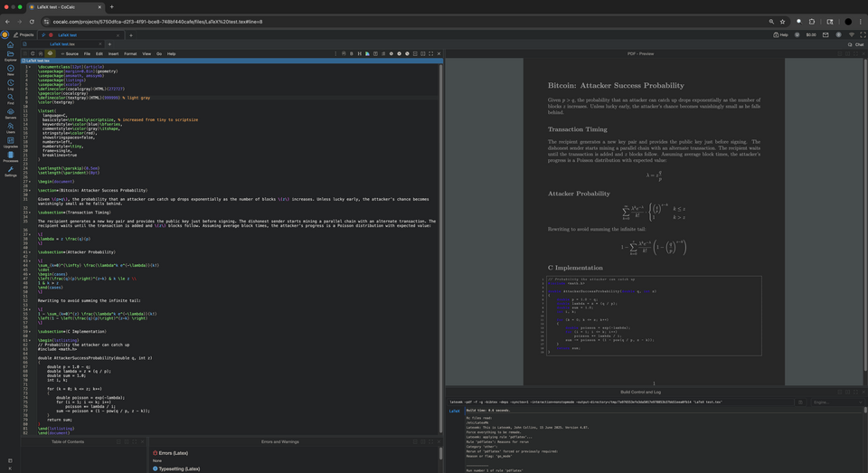Viewport: 868px width, 473px height.
Task: Open the Source menu
Action: pos(70,53)
